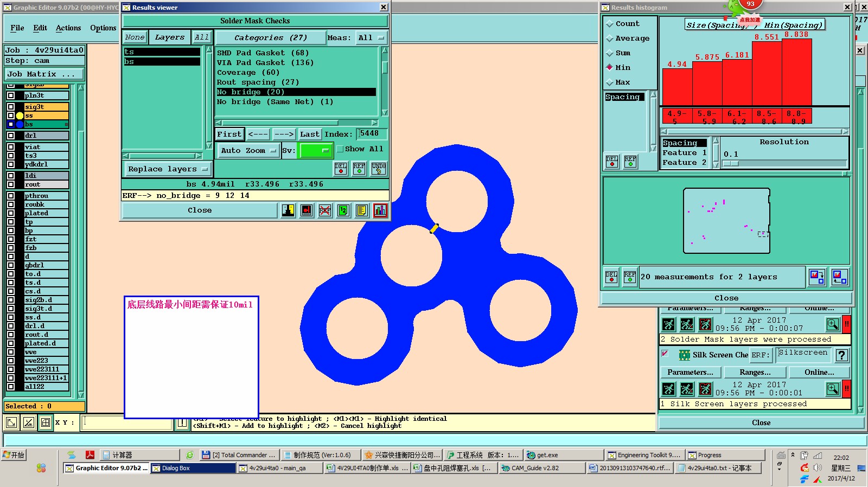Click the Index input field
Screen dimensions: 868x487
pos(372,133)
